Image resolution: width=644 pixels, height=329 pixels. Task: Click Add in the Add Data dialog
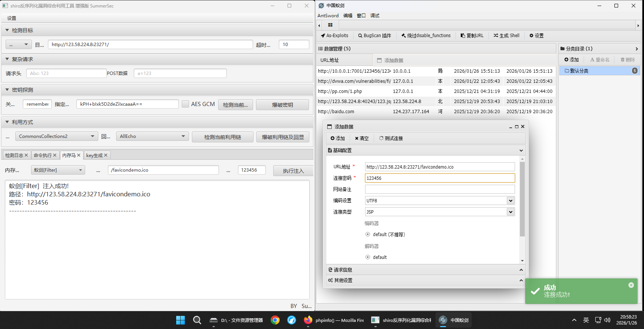pyautogui.click(x=338, y=138)
